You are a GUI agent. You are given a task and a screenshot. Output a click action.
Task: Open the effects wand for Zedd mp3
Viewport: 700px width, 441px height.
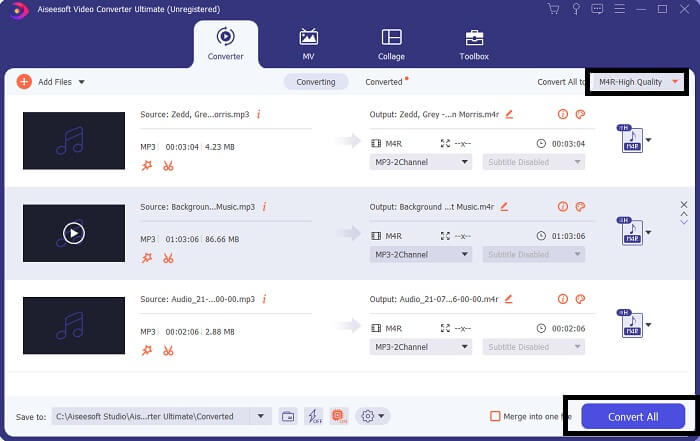147,166
